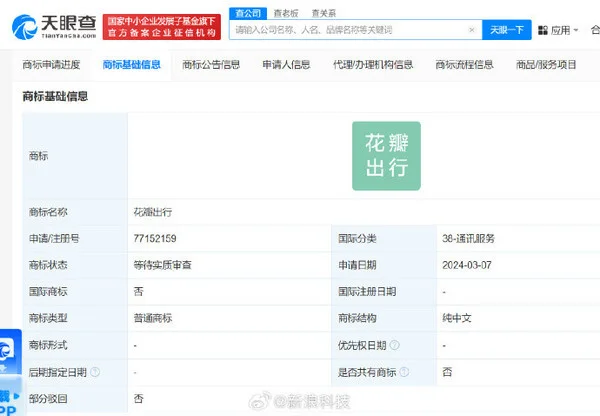Viewport: 600px width, 416px height.
Task: Click the green 花瓣出行 trademark image
Action: (385, 156)
